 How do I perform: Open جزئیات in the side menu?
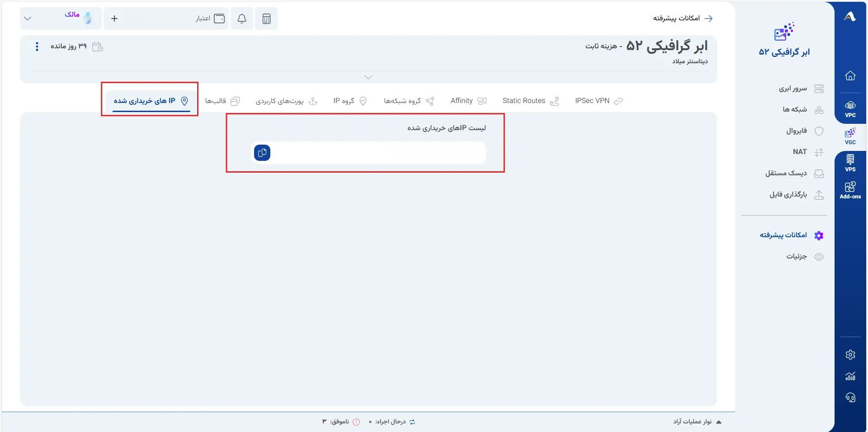pos(805,257)
